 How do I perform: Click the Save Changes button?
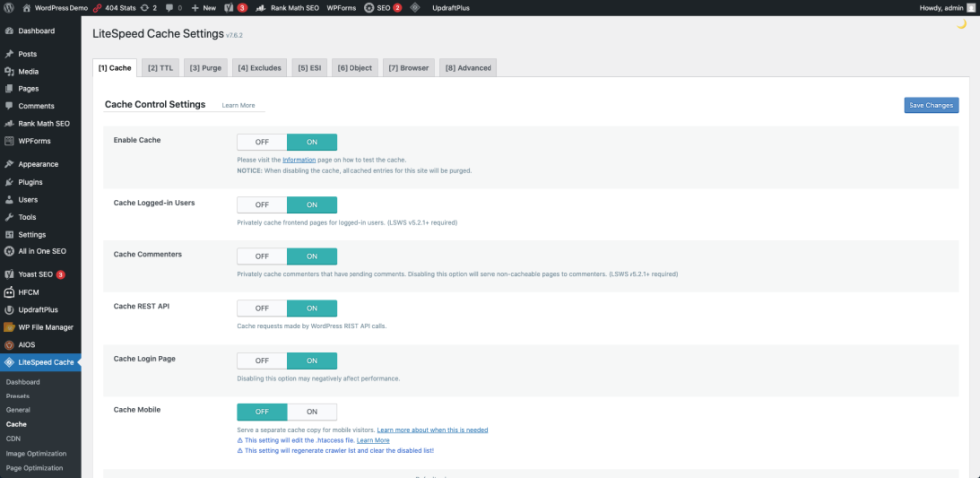[x=931, y=105]
